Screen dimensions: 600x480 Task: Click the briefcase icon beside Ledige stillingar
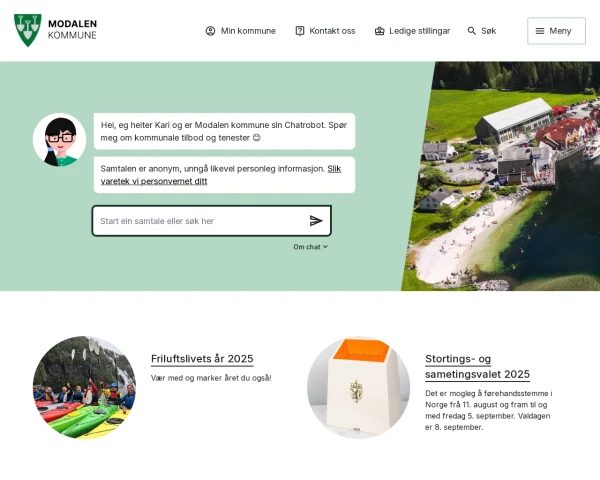pos(379,31)
